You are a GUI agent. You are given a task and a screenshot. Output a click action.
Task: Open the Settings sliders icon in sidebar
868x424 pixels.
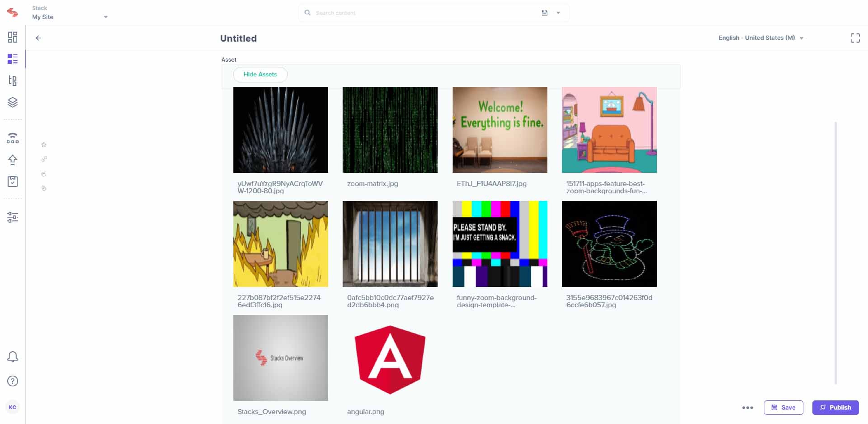(12, 217)
